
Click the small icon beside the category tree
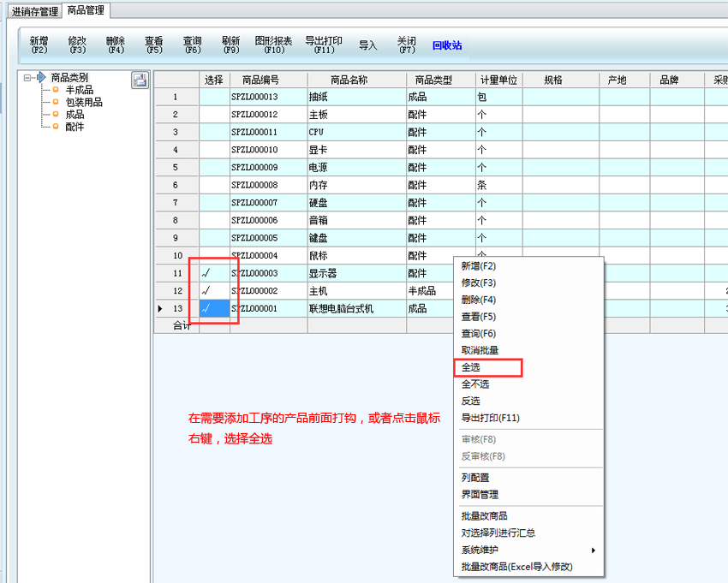[140, 80]
